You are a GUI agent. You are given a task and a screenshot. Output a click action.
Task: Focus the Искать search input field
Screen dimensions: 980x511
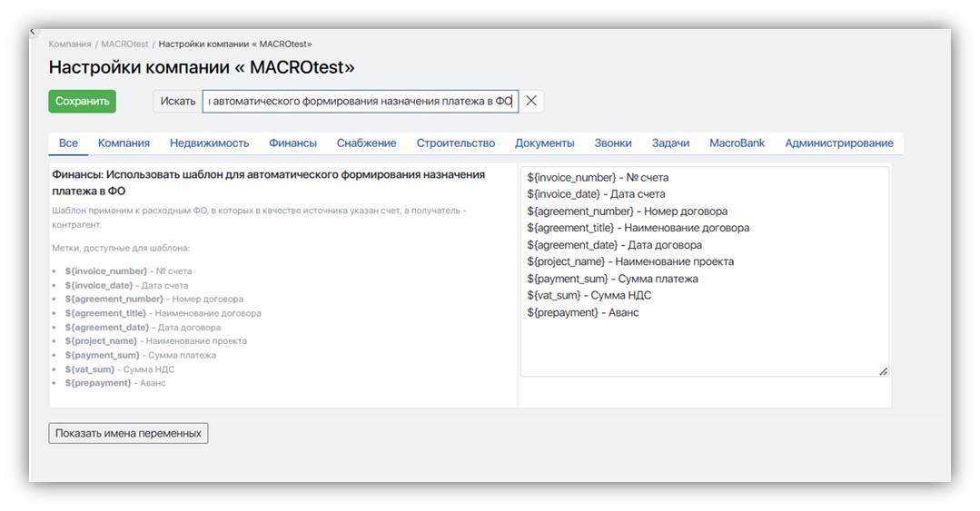point(360,102)
